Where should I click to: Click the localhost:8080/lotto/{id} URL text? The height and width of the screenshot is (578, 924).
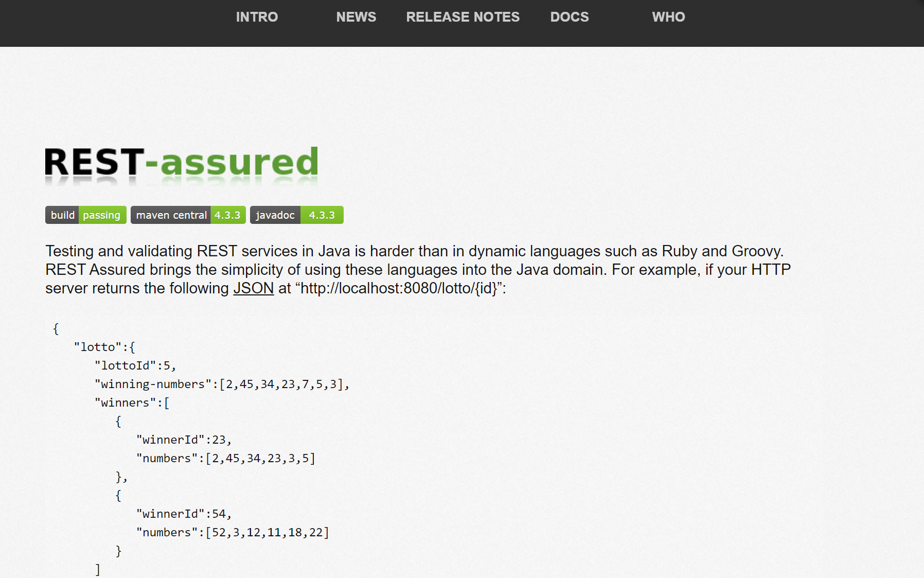(399, 288)
